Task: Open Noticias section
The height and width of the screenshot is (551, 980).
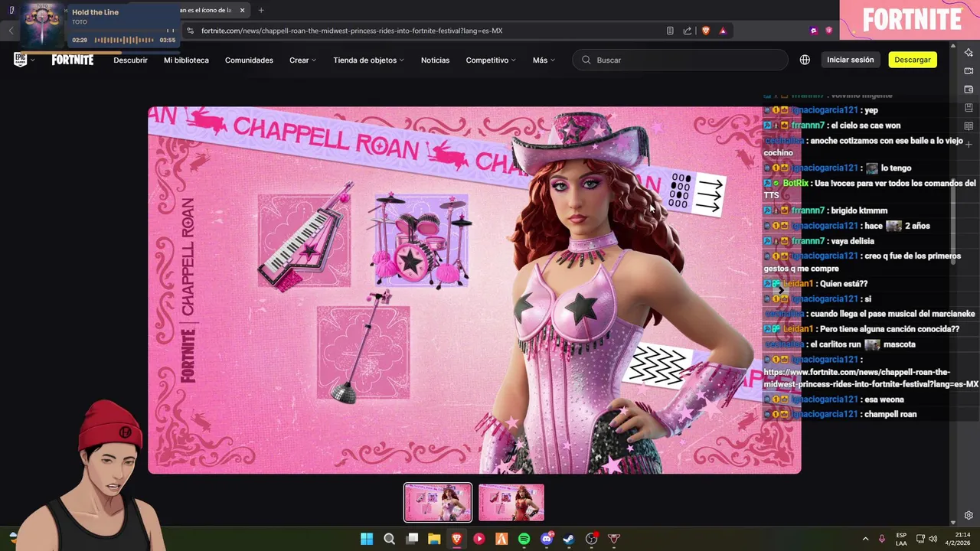Action: pos(435,60)
